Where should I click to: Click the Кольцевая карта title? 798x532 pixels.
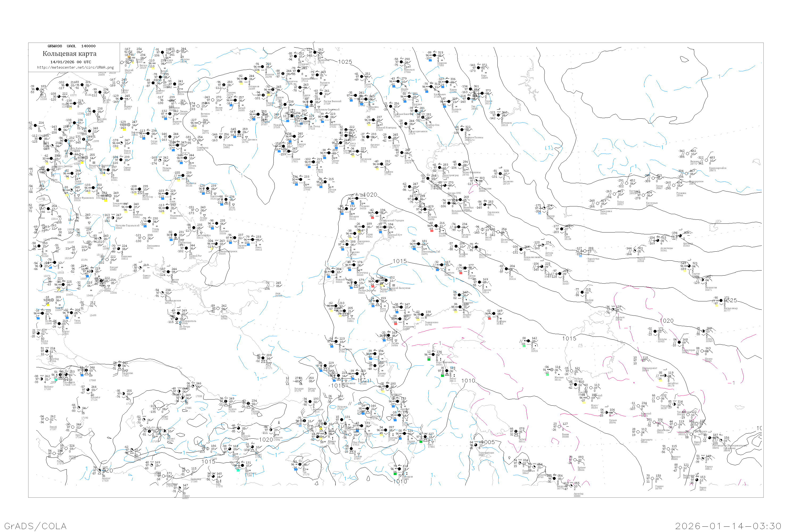[x=69, y=54]
